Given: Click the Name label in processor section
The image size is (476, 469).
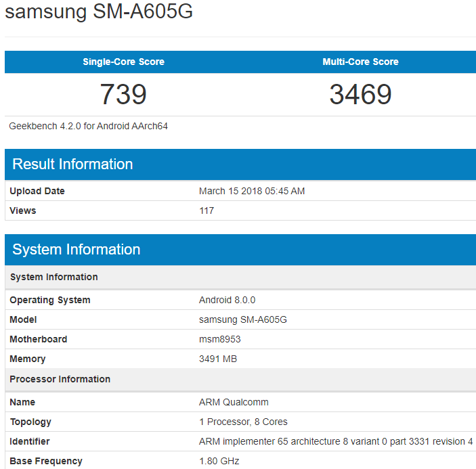Looking at the screenshot, I should (x=22, y=402).
